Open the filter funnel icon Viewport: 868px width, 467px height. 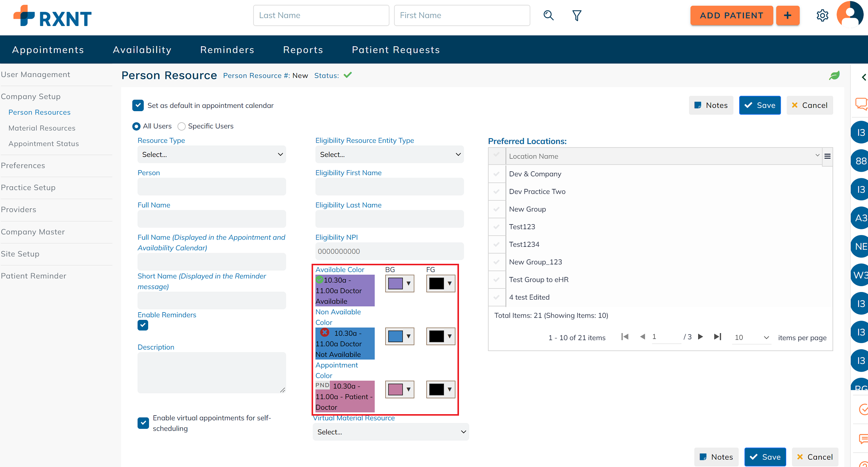pyautogui.click(x=577, y=15)
